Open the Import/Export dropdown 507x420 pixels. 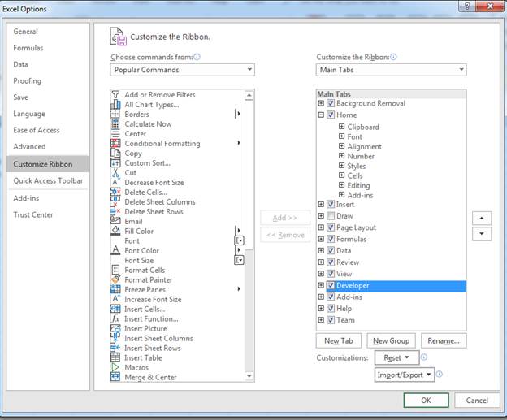pyautogui.click(x=404, y=375)
